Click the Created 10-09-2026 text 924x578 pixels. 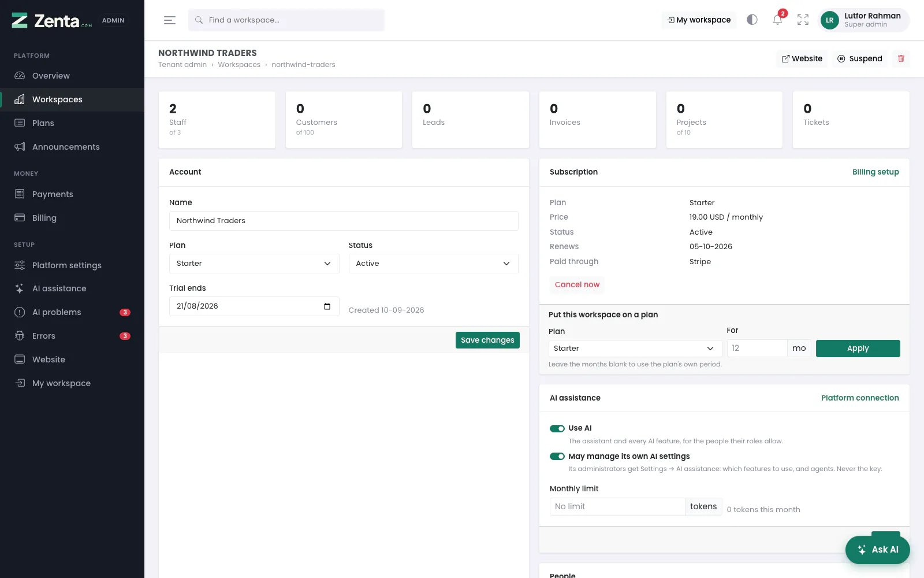coord(386,310)
